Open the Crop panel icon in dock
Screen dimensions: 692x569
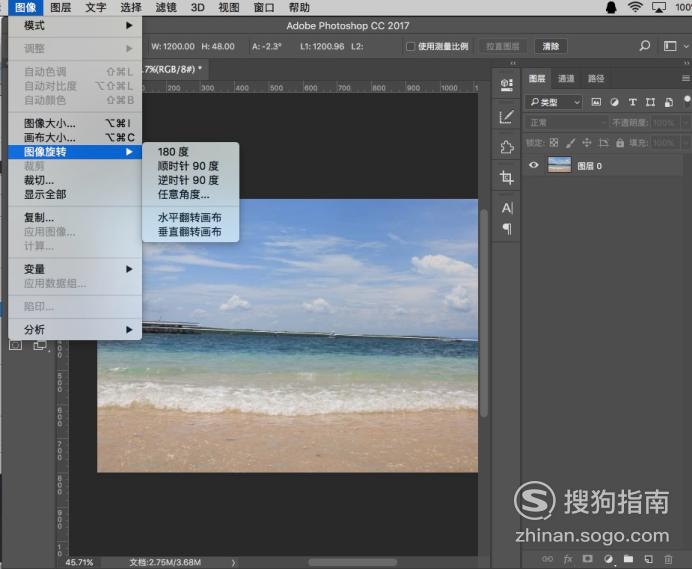coord(506,177)
